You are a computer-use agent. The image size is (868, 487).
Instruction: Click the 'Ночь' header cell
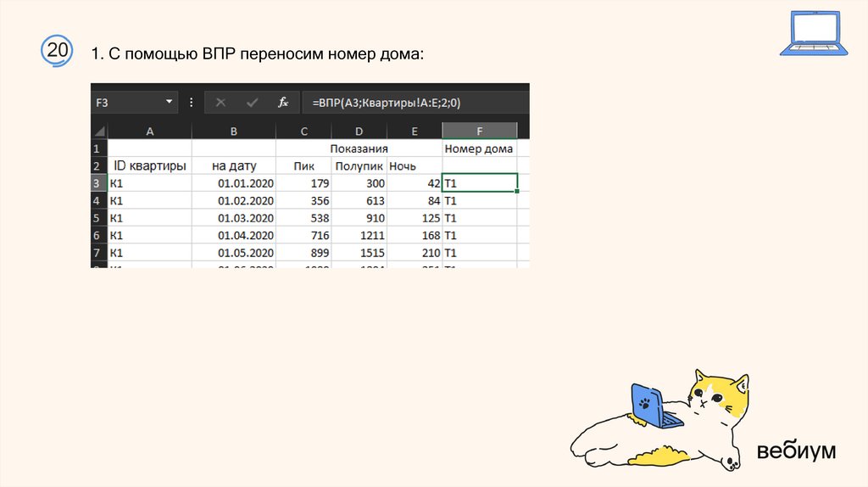[x=415, y=165]
